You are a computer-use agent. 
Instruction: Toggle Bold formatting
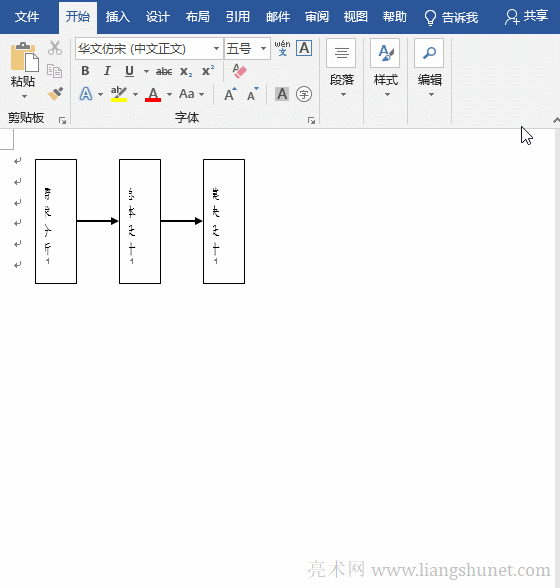[85, 71]
